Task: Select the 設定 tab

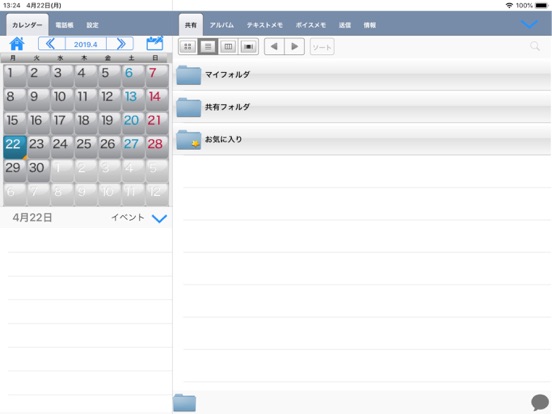Action: (93, 25)
